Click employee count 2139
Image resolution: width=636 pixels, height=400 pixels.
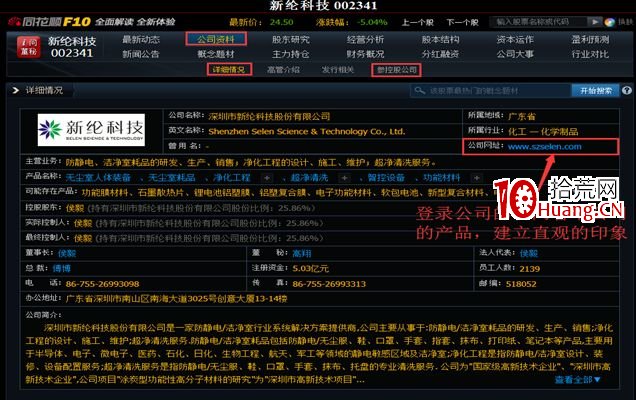[529, 269]
